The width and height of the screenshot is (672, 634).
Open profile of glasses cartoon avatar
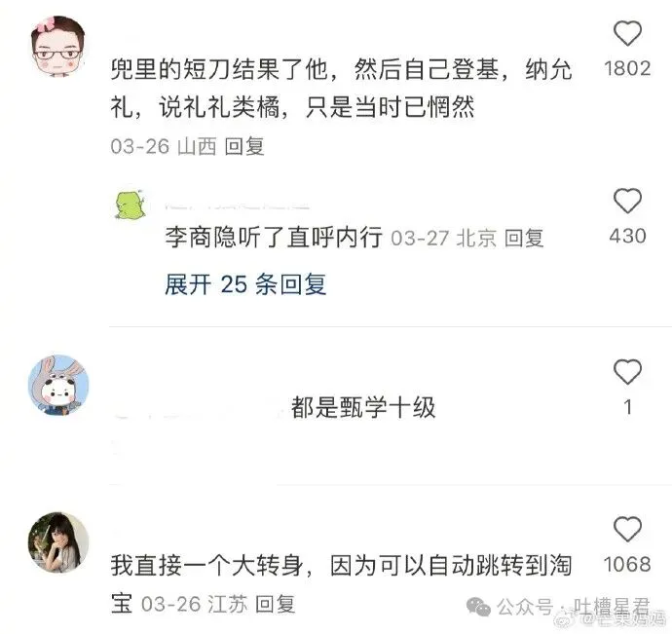pos(58,47)
